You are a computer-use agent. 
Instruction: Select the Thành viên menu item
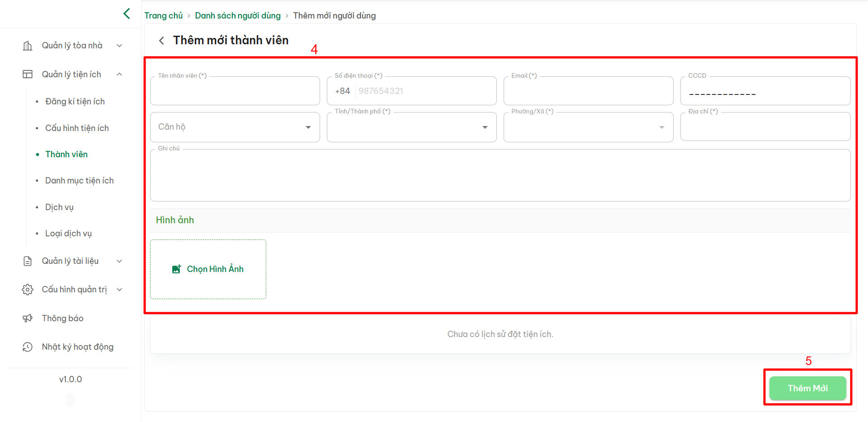pyautogui.click(x=66, y=155)
